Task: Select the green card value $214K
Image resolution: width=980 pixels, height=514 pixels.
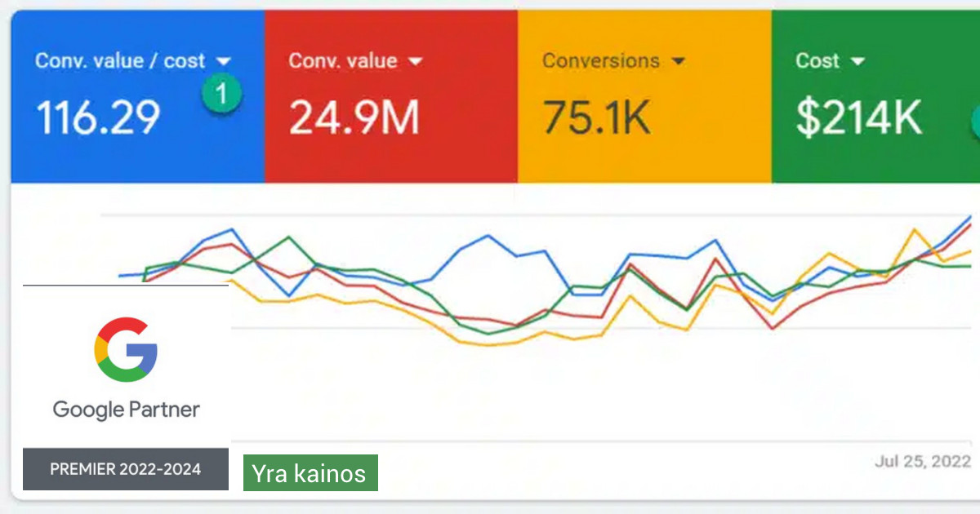Action: [x=859, y=118]
